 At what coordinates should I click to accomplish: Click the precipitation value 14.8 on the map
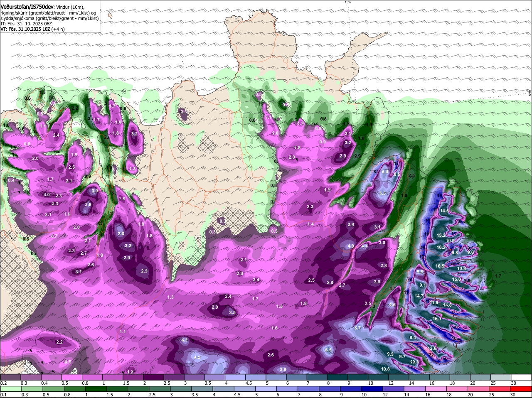tap(447, 305)
